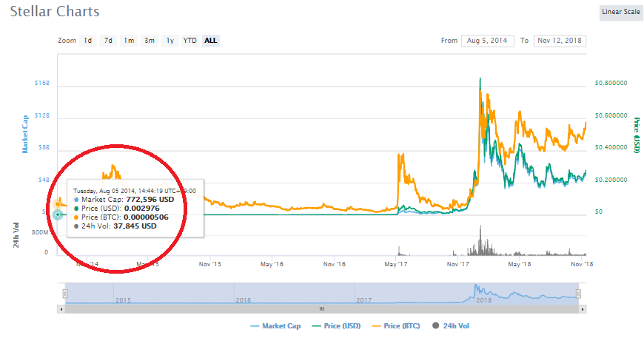
Task: Set zoom range to 1m
Action: pyautogui.click(x=129, y=41)
